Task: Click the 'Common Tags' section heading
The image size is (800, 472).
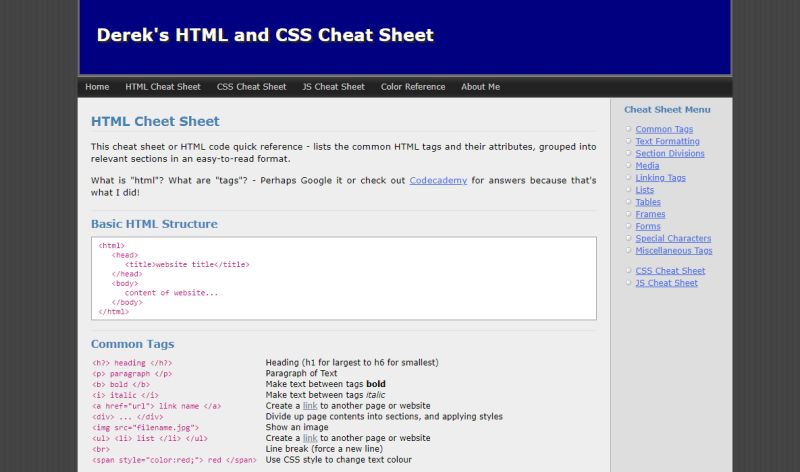Action: pos(132,344)
